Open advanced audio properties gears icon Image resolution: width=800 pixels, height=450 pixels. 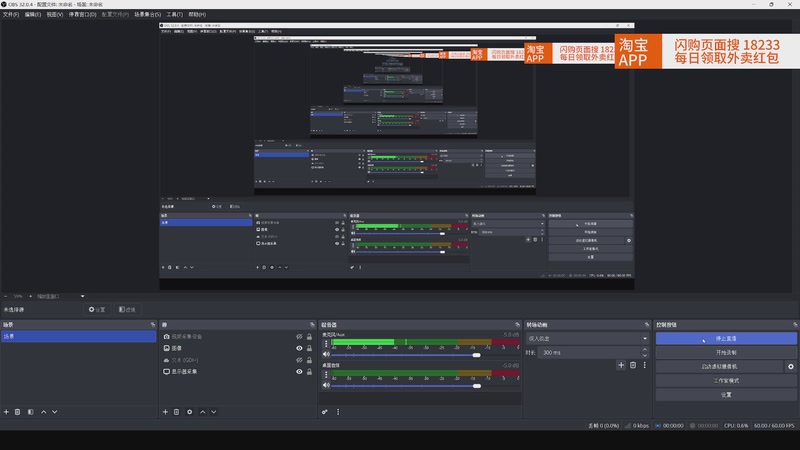tap(324, 412)
